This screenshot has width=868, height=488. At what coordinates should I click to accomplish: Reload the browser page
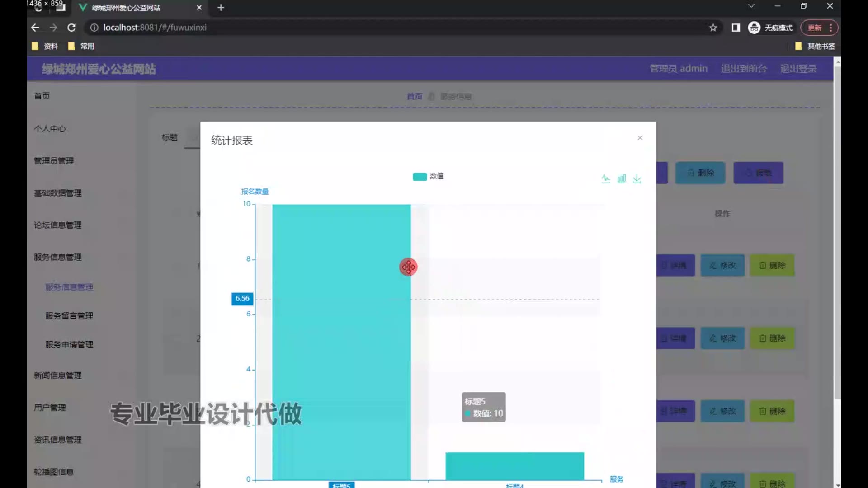[71, 28]
